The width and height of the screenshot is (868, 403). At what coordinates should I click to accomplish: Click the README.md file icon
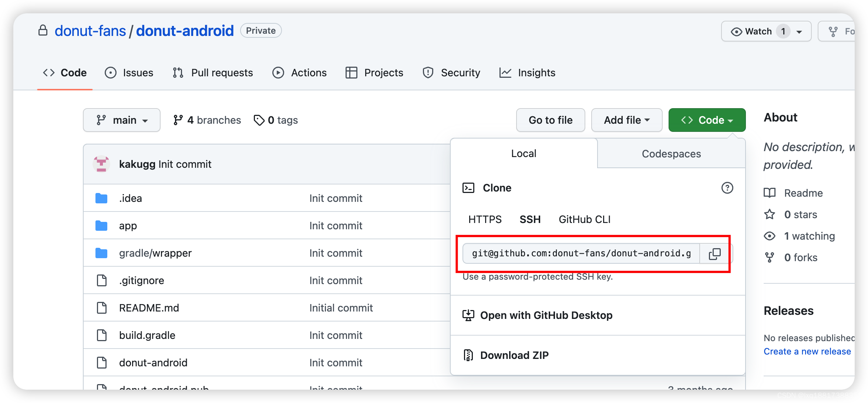point(102,308)
